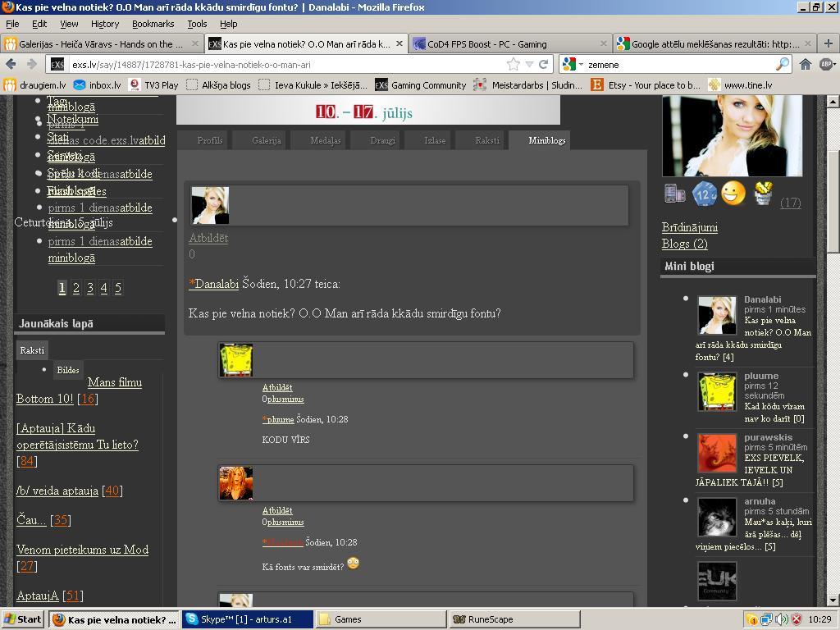Open the draugiem.lv bookmark

34,85
